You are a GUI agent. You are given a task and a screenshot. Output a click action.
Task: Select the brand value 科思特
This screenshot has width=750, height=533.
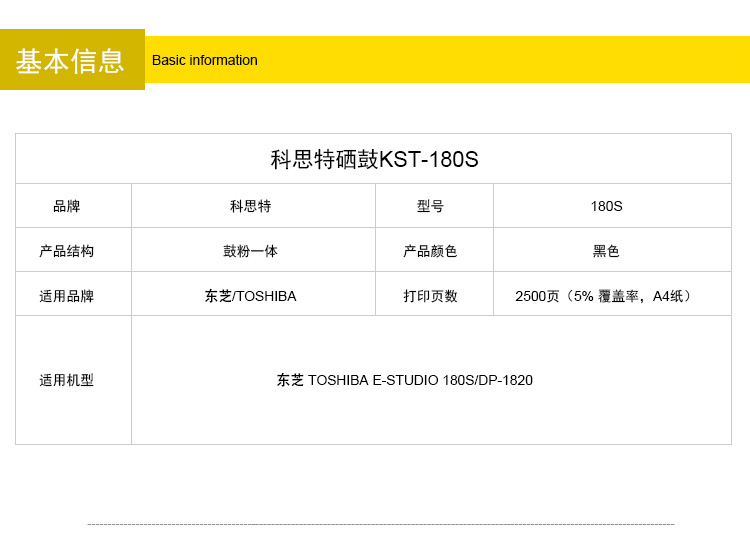pyautogui.click(x=250, y=206)
